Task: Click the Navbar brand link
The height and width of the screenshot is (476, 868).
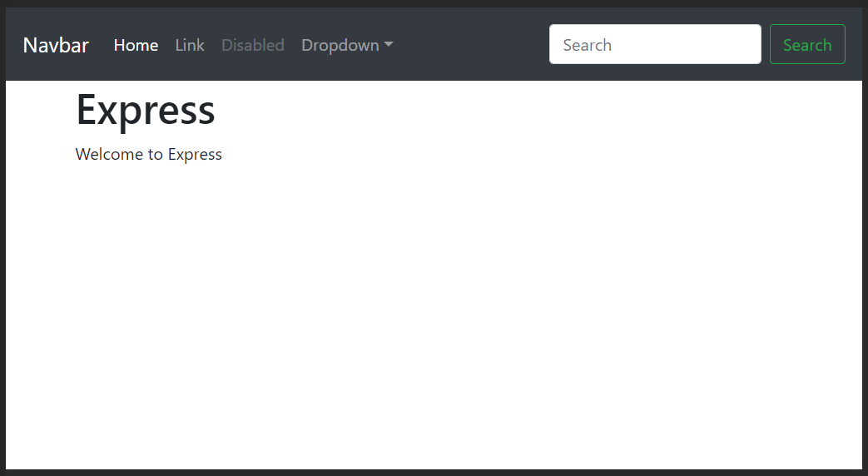Action: (x=56, y=45)
